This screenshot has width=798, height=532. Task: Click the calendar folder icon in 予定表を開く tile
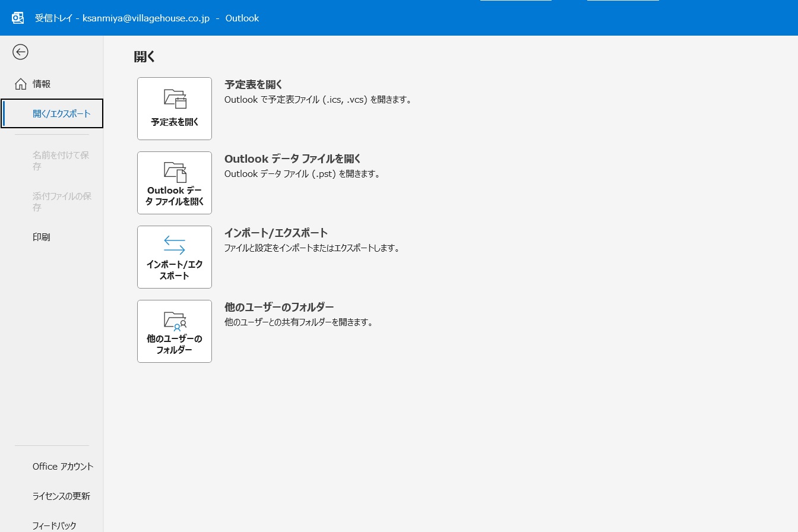[x=175, y=99]
